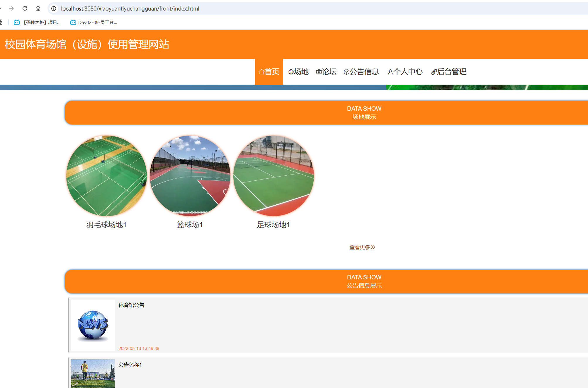View site information icon in address bar
The image size is (588, 388).
54,8
